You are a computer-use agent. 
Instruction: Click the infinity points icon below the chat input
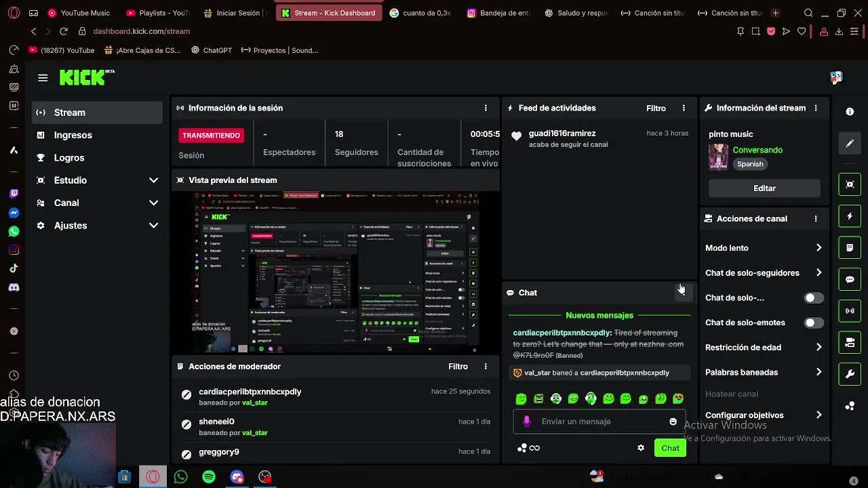(x=534, y=448)
